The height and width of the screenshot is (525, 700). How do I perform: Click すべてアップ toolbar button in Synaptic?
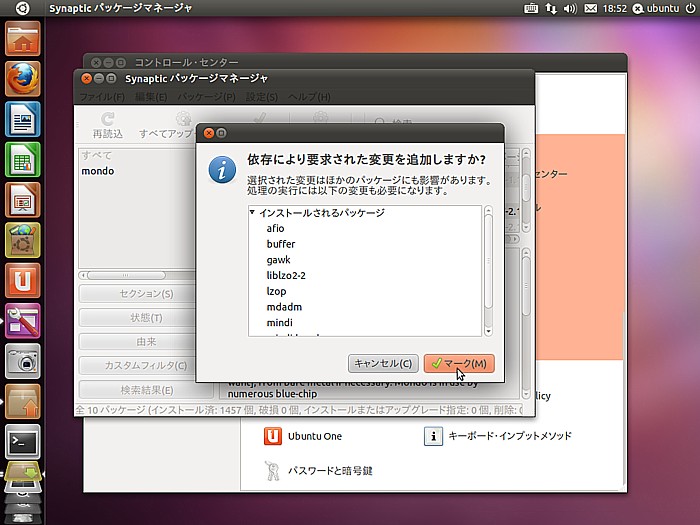166,125
